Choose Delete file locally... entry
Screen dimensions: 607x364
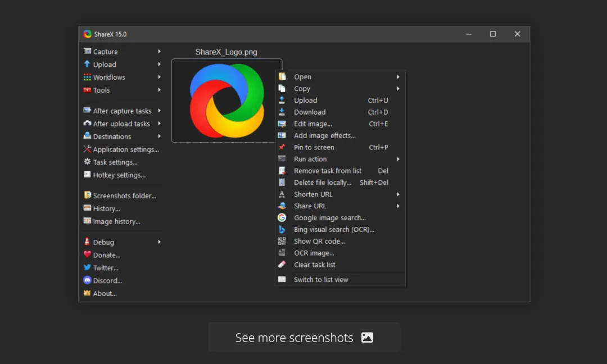point(340,182)
